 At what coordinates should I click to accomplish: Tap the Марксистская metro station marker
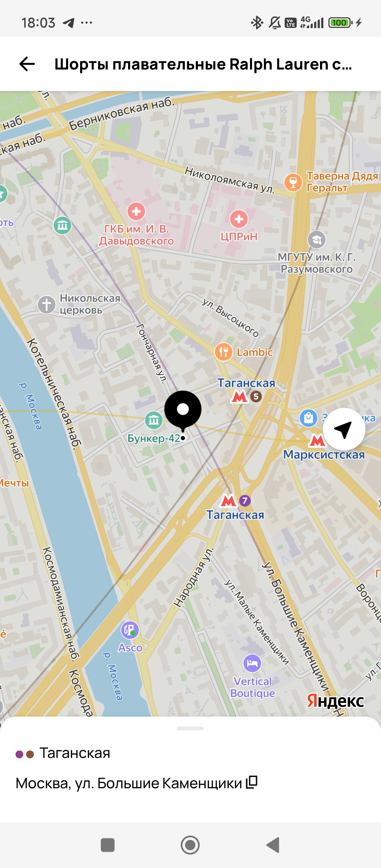(317, 440)
